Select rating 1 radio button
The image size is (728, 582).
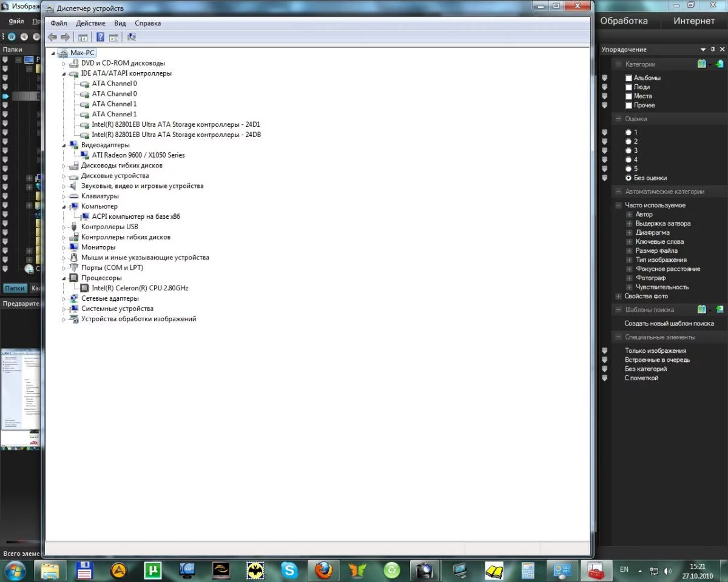coord(629,132)
